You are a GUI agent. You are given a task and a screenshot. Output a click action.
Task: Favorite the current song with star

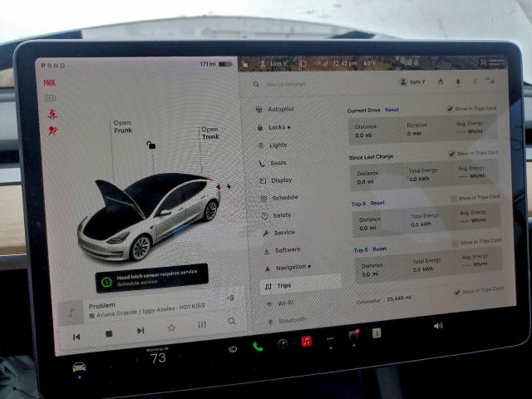click(x=171, y=328)
